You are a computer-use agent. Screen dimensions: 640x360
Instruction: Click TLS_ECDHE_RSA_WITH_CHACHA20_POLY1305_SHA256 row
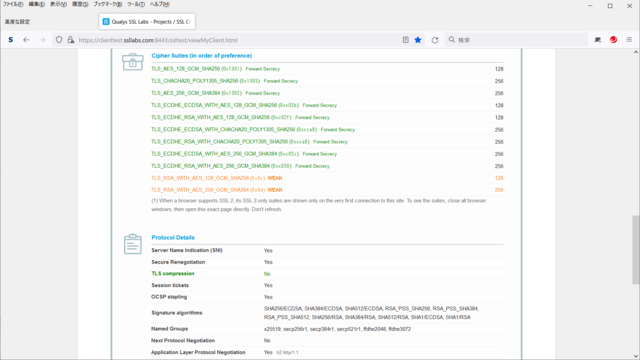coord(327,142)
